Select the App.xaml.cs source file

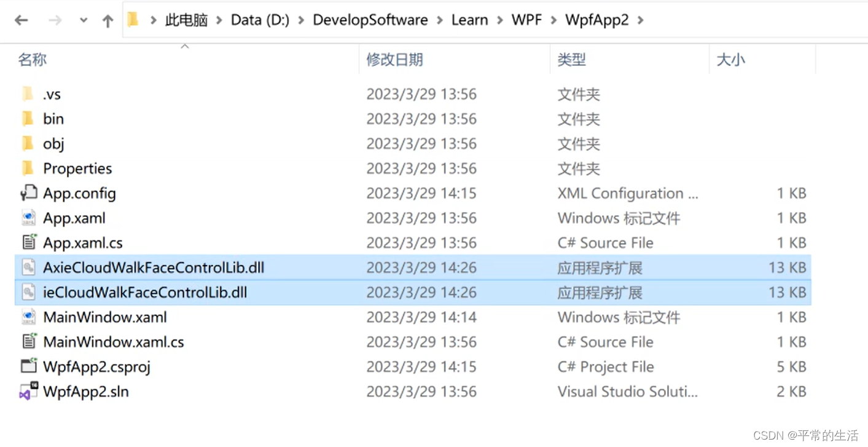click(x=83, y=242)
